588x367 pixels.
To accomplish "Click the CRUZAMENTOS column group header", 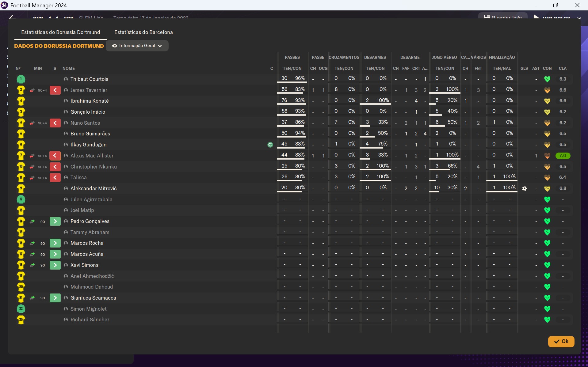I will 344,57.
